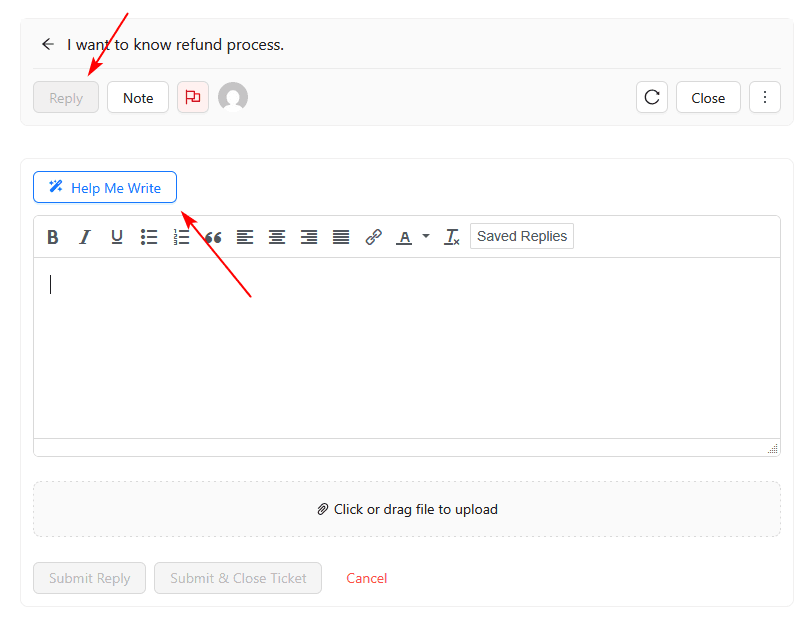Viewport: 805px width, 624px height.
Task: Click the Help Me Write button
Action: tap(105, 187)
